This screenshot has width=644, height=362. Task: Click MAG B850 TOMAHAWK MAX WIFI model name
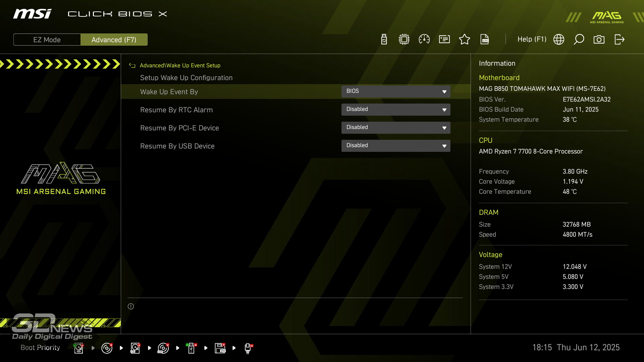pos(542,89)
